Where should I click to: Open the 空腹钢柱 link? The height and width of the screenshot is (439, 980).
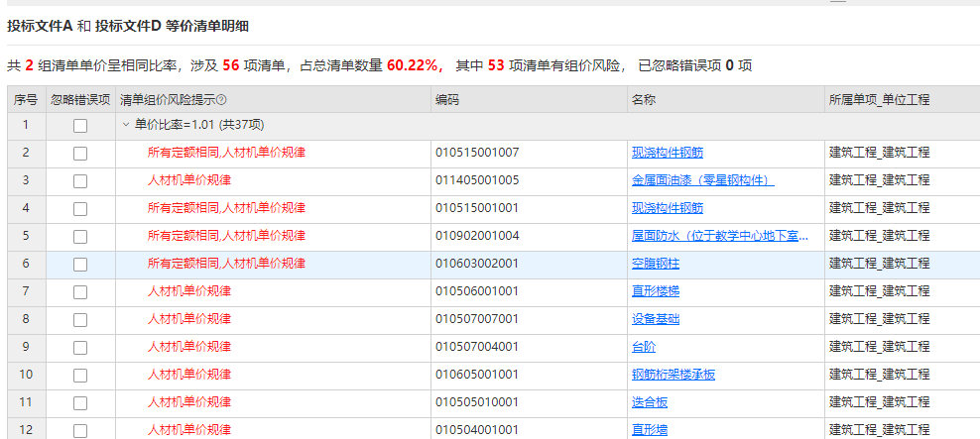656,264
